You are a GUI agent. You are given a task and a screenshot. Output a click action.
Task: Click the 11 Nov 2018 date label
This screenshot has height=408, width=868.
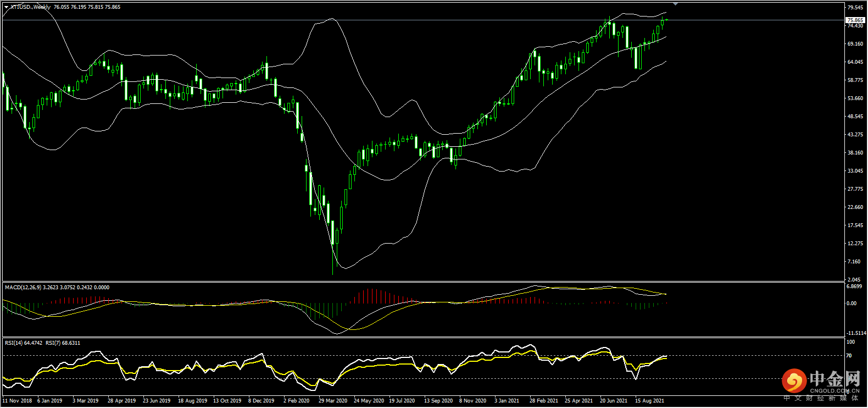click(17, 401)
